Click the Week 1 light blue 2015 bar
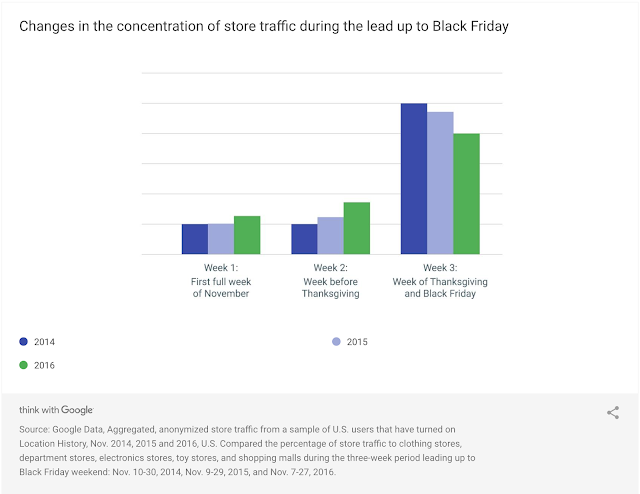640x494 pixels. (221, 239)
